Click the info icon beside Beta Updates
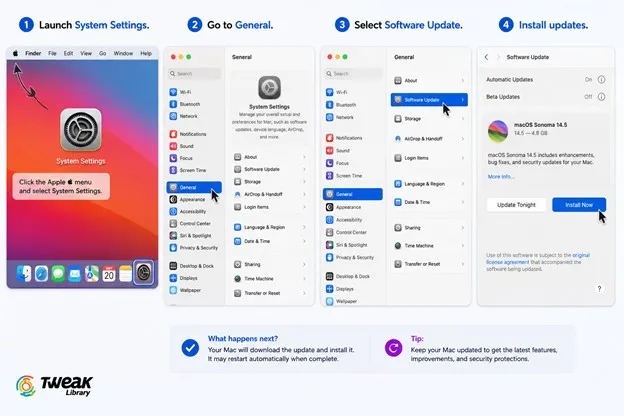624x416 pixels. (601, 97)
